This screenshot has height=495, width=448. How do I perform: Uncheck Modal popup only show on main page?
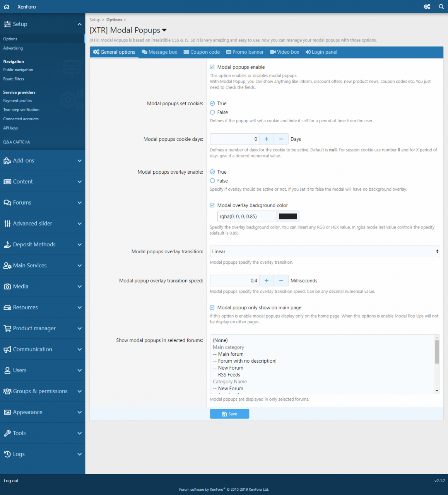tap(212, 308)
